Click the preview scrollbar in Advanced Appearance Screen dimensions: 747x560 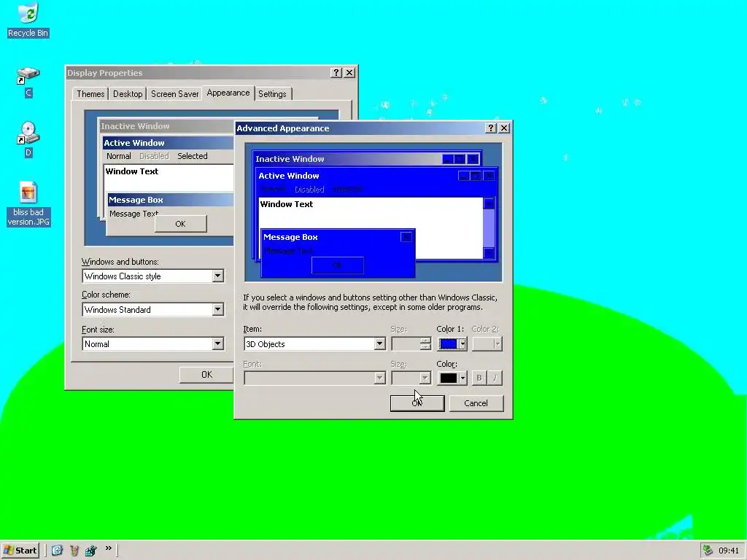tap(489, 228)
